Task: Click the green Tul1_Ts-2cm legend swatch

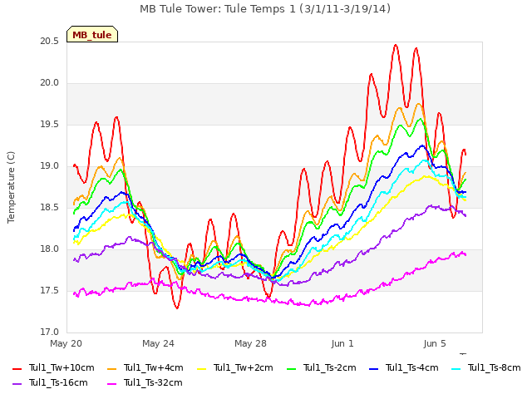Action: click(292, 368)
